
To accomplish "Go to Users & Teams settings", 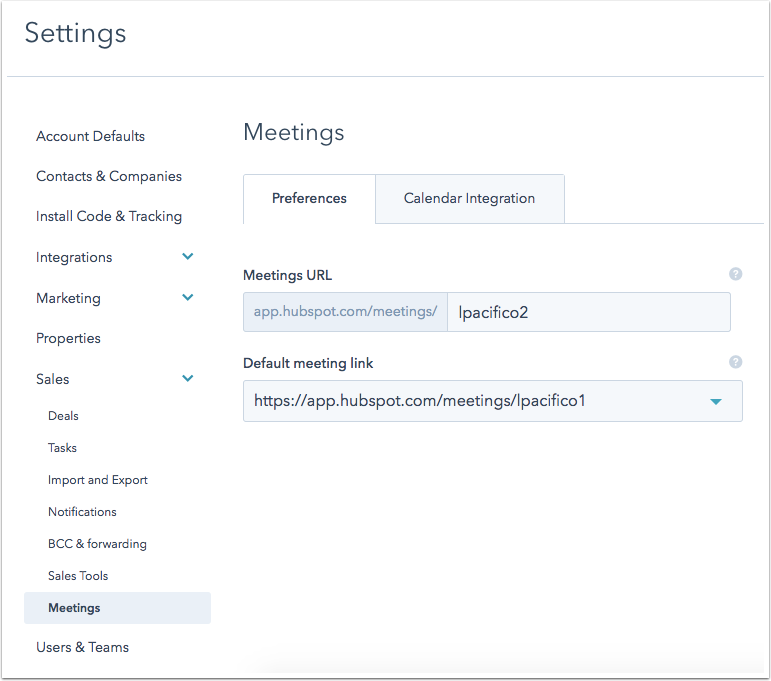I will click(83, 647).
